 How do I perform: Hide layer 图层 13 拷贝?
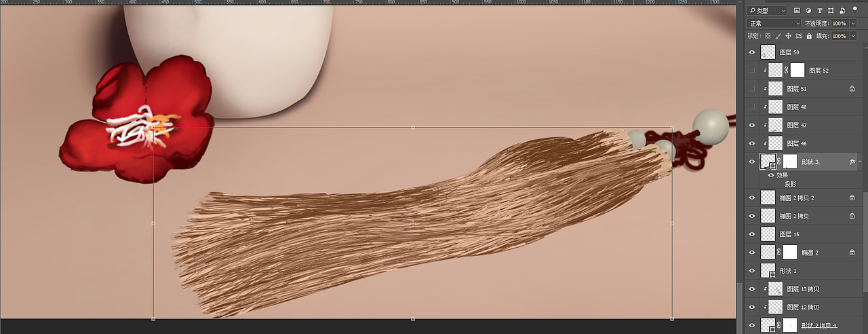751,289
